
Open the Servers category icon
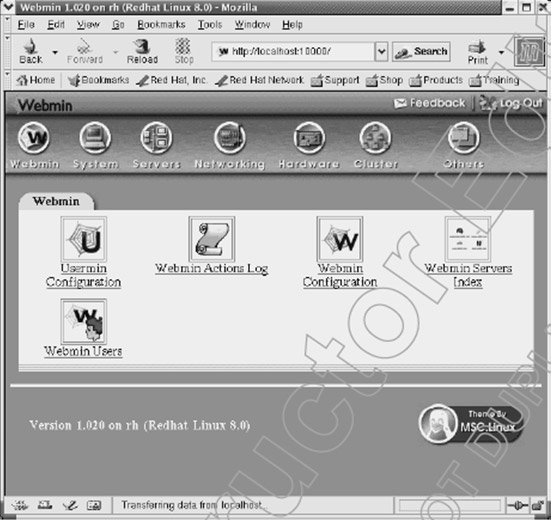click(x=156, y=138)
